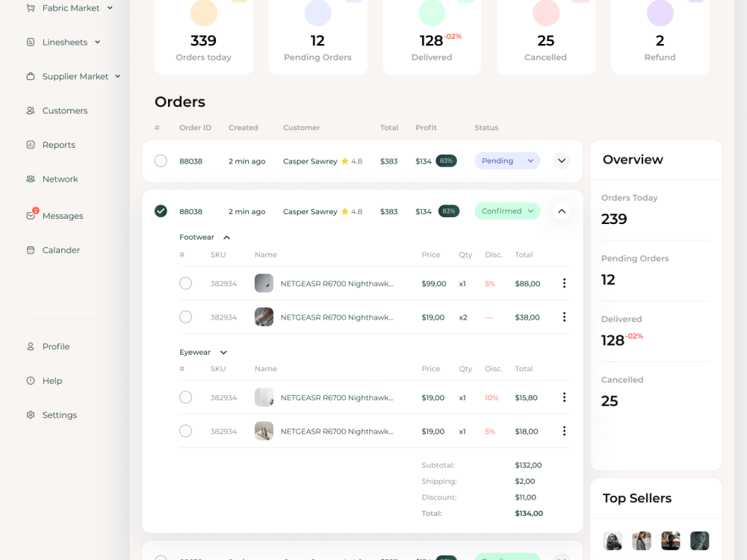Expand the Fabric Market menu arrow
This screenshot has height=560, width=747.
[110, 8]
